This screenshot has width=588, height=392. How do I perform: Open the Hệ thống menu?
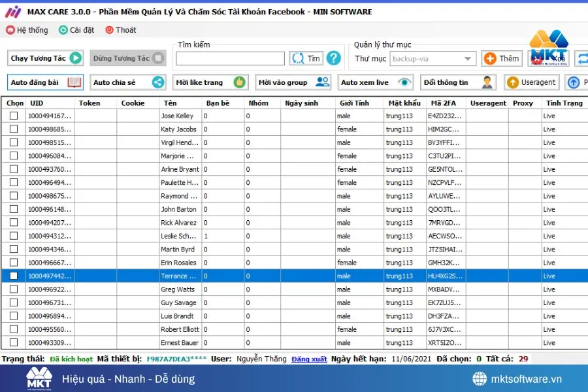pos(27,29)
